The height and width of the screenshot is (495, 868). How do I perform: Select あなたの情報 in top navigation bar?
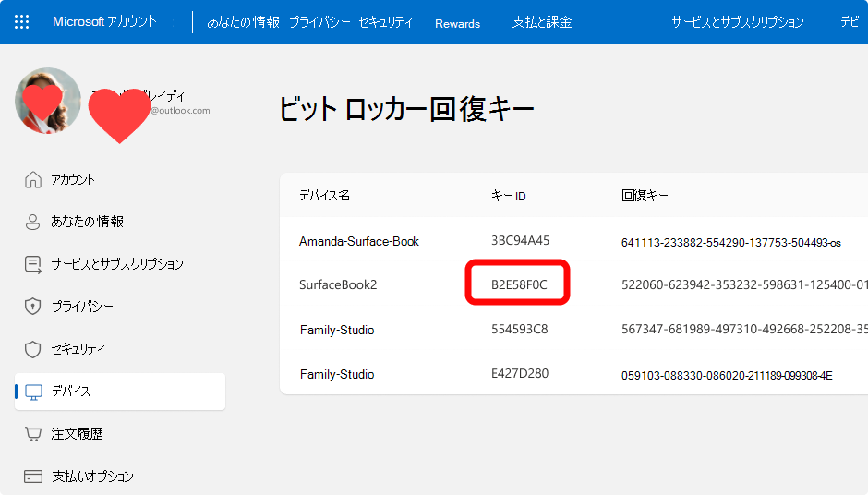pos(243,21)
